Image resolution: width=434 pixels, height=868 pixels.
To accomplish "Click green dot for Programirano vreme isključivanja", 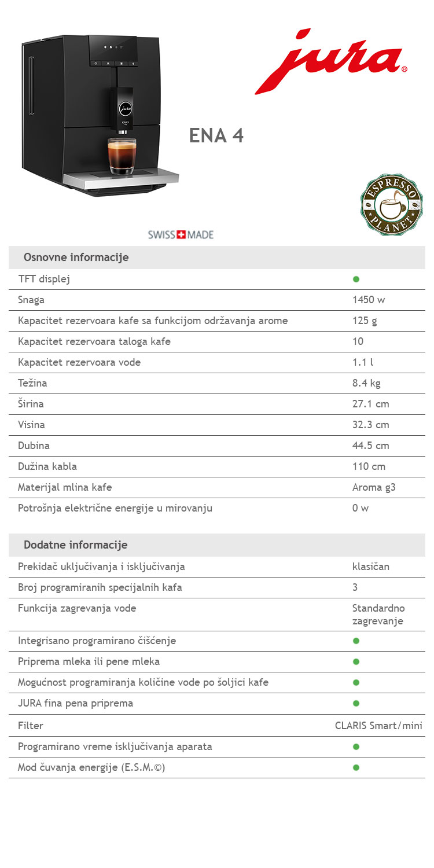I will click(x=356, y=746).
